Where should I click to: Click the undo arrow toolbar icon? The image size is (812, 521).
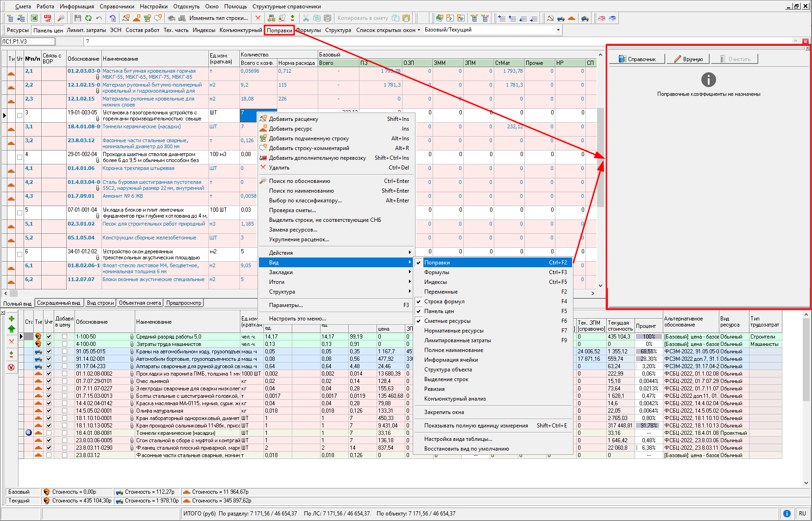click(x=99, y=18)
